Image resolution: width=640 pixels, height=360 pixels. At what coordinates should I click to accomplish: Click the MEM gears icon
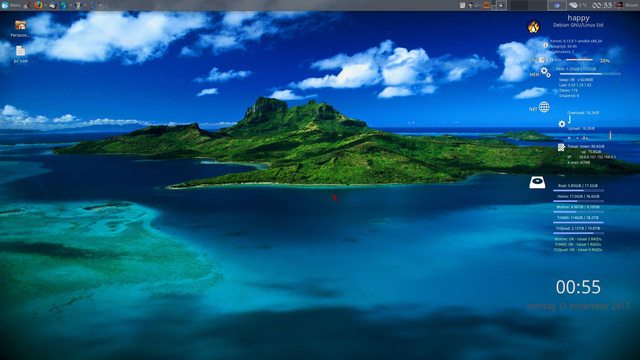point(545,72)
